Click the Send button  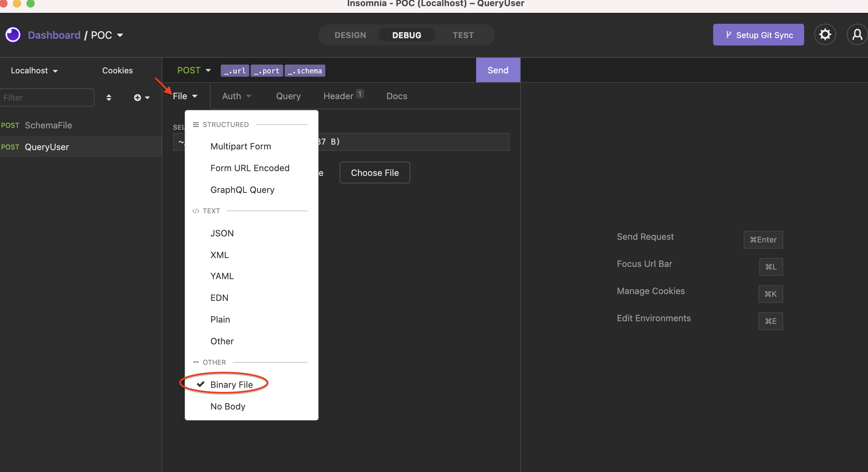click(498, 70)
